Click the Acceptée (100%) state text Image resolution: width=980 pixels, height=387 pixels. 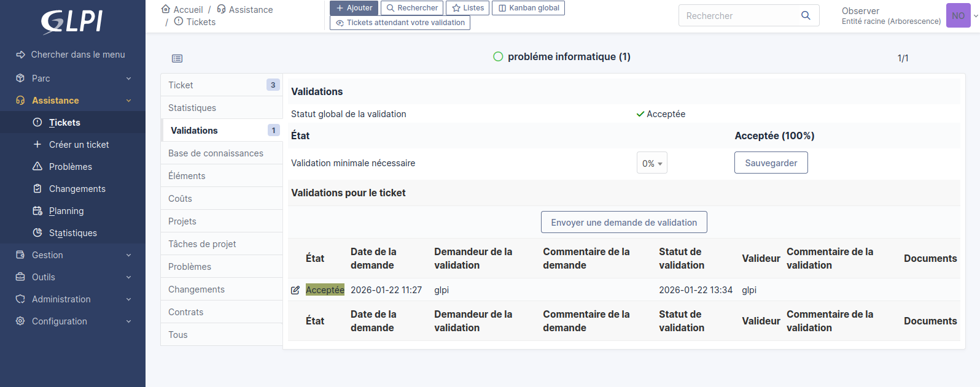[x=774, y=136]
